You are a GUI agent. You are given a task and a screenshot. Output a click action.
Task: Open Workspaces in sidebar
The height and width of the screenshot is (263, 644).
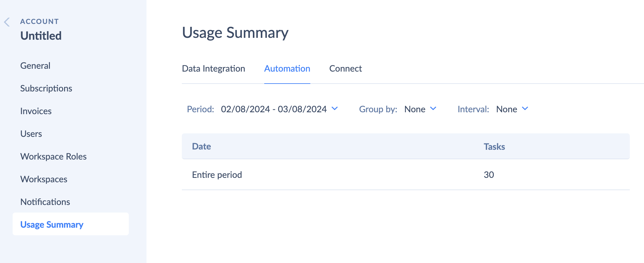tap(44, 179)
